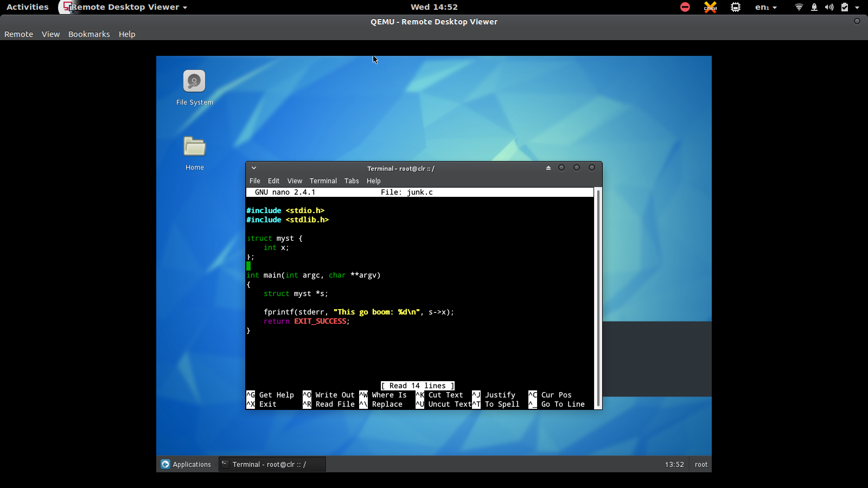The width and height of the screenshot is (868, 488).
Task: Click the '^\ Replace' shortcut text
Action: point(381,404)
